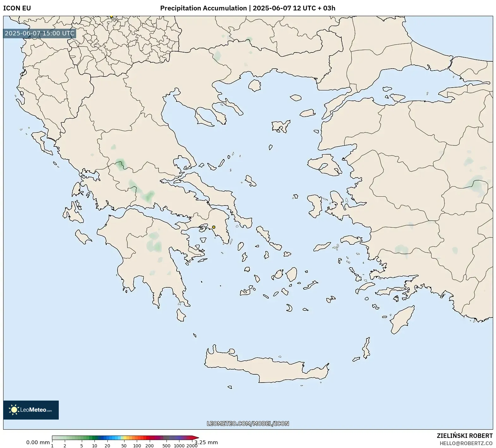Click the yellow marker on the map's top edge
The image size is (496, 448).
(x=111, y=16)
